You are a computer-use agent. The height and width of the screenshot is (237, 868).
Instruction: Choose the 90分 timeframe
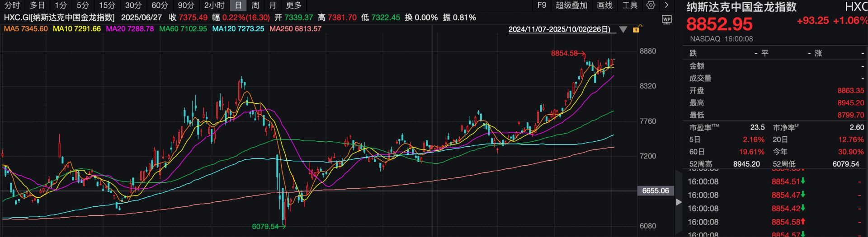[186, 5]
